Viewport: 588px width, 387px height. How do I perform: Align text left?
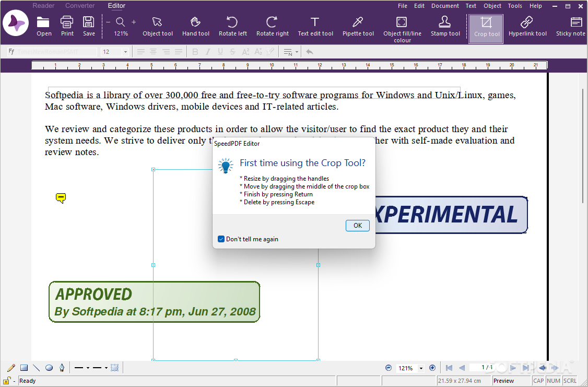click(140, 52)
